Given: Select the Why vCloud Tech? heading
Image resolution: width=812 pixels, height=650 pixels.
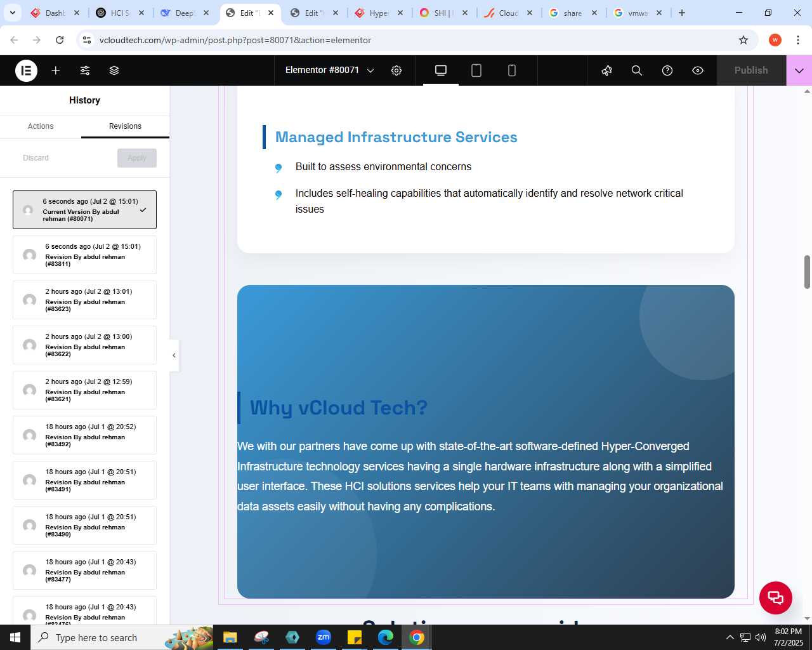Looking at the screenshot, I should click(339, 408).
